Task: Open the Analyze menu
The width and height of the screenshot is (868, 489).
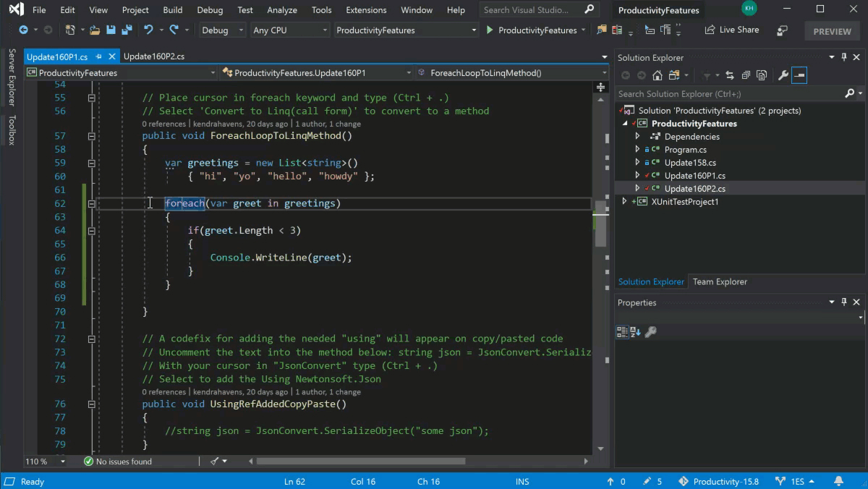Action: pos(282,9)
